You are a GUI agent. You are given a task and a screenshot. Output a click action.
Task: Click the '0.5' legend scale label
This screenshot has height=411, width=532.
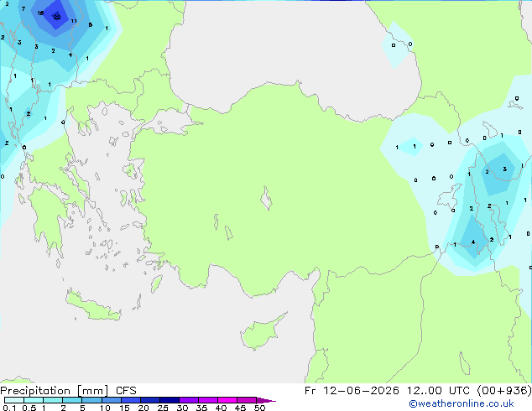(x=29, y=408)
